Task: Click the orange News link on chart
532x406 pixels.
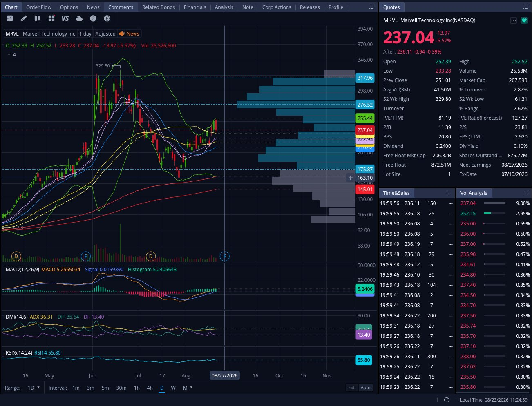Action: click(129, 34)
